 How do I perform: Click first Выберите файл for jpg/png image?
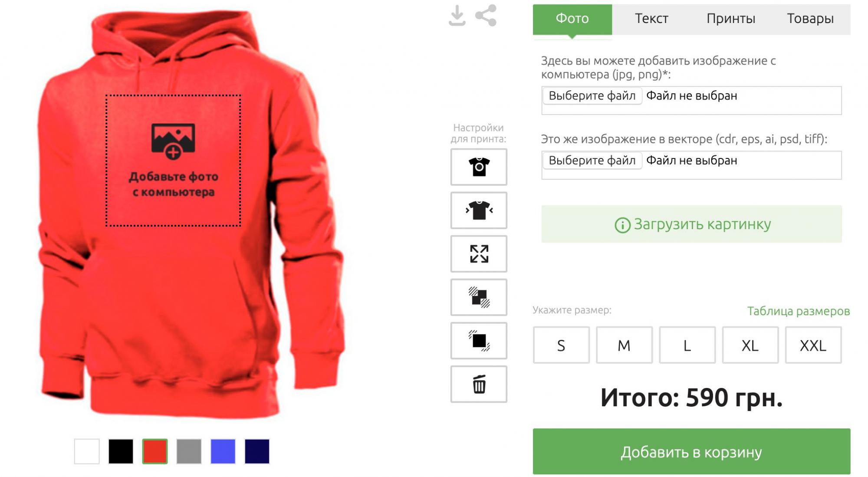pyautogui.click(x=592, y=96)
